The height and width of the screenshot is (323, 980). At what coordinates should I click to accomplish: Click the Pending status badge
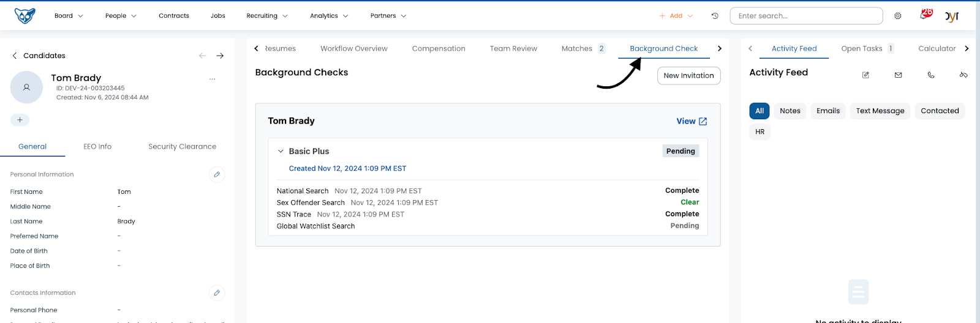click(680, 151)
